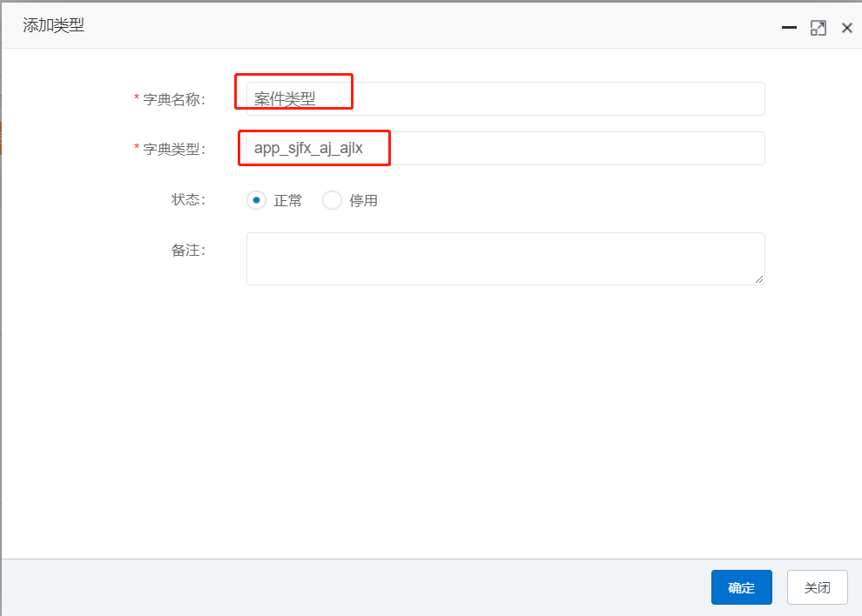The height and width of the screenshot is (616, 862).
Task: Maximize the 添加类型 dialog window
Action: pyautogui.click(x=818, y=28)
